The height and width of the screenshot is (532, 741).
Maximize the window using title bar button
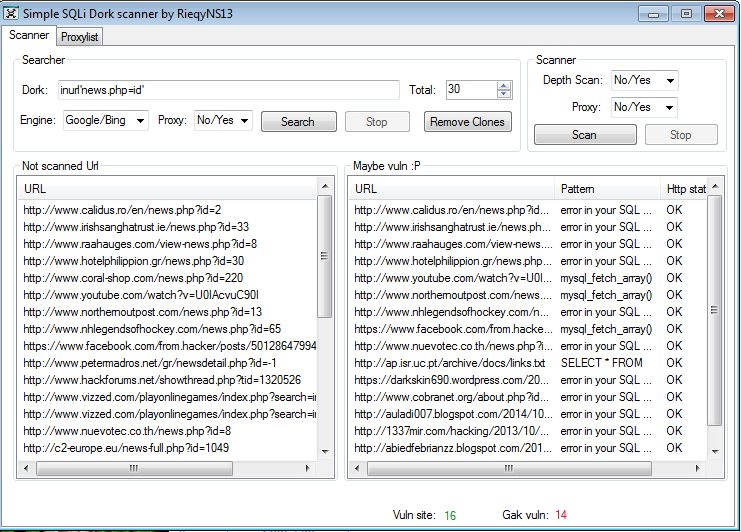pos(686,14)
